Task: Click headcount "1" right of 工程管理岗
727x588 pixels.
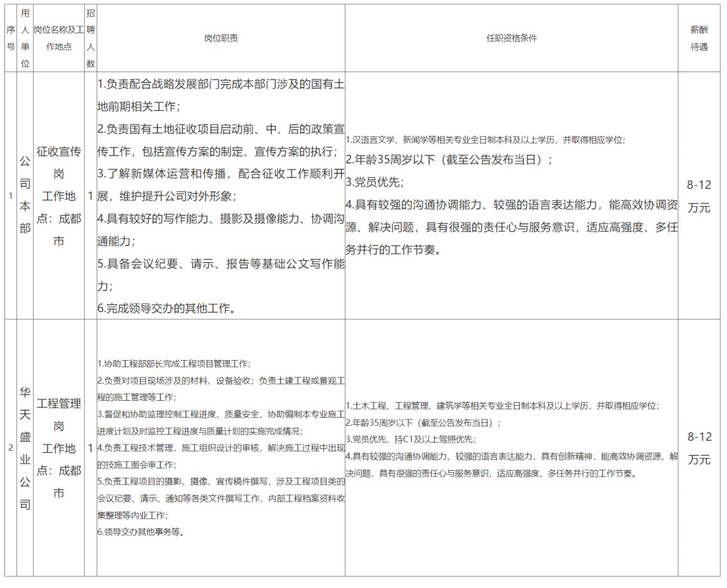Action: [x=91, y=448]
